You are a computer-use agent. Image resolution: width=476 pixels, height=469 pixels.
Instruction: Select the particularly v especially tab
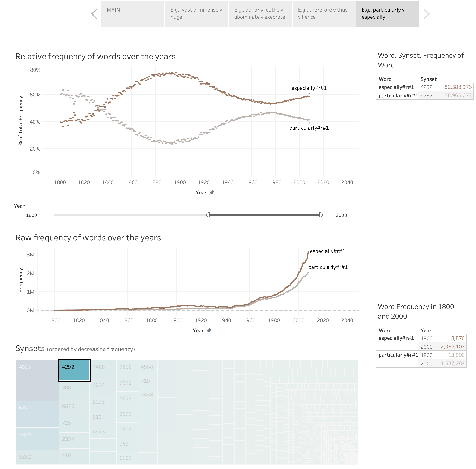tap(388, 14)
